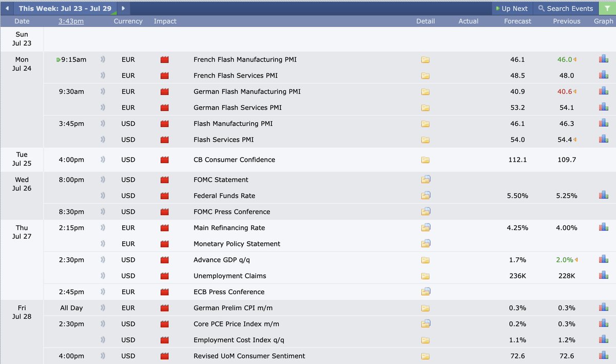616x364 pixels.
Task: Click the Previous column header
Action: point(567,21)
